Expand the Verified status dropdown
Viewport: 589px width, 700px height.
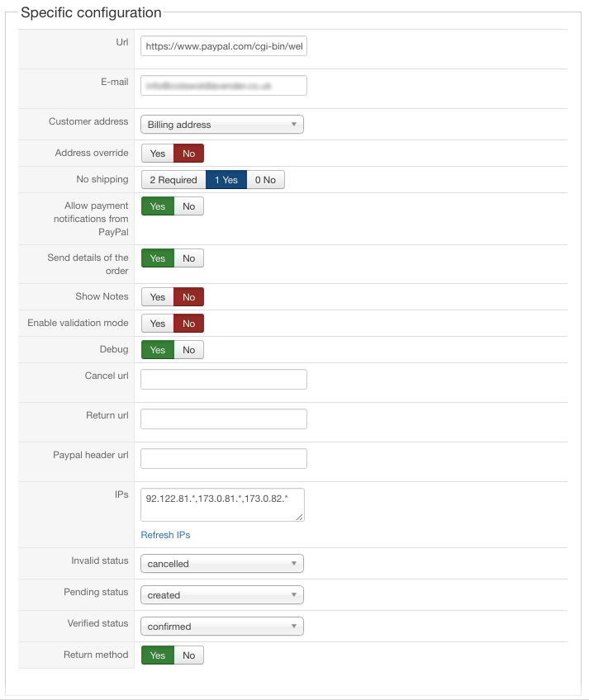pos(222,627)
